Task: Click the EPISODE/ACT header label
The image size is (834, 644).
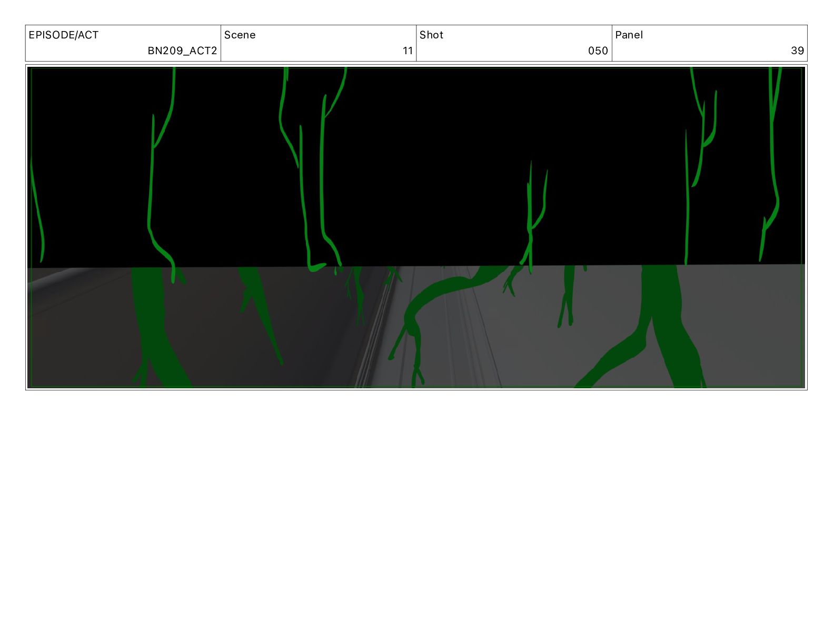Action: (63, 35)
